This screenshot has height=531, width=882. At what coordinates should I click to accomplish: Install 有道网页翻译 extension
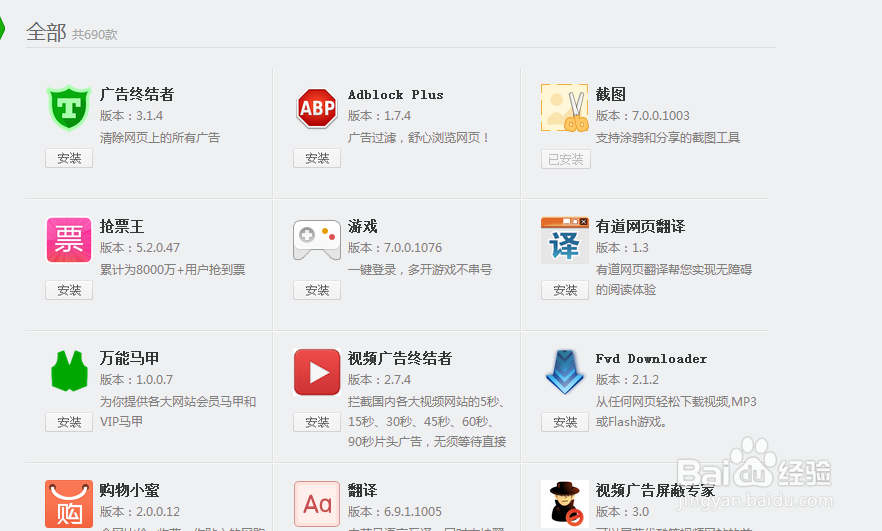565,290
